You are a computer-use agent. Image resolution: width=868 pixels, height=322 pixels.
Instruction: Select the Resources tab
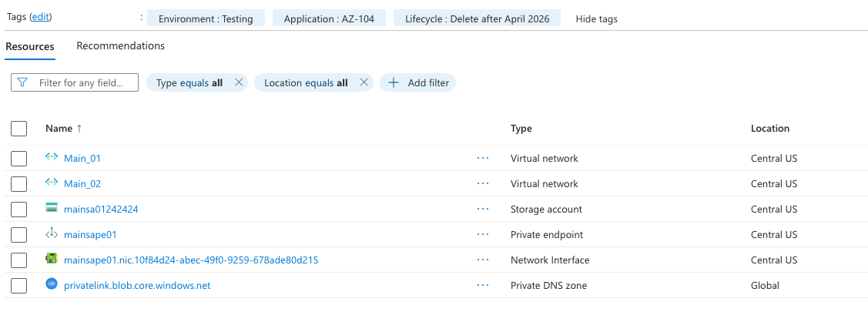(x=30, y=46)
